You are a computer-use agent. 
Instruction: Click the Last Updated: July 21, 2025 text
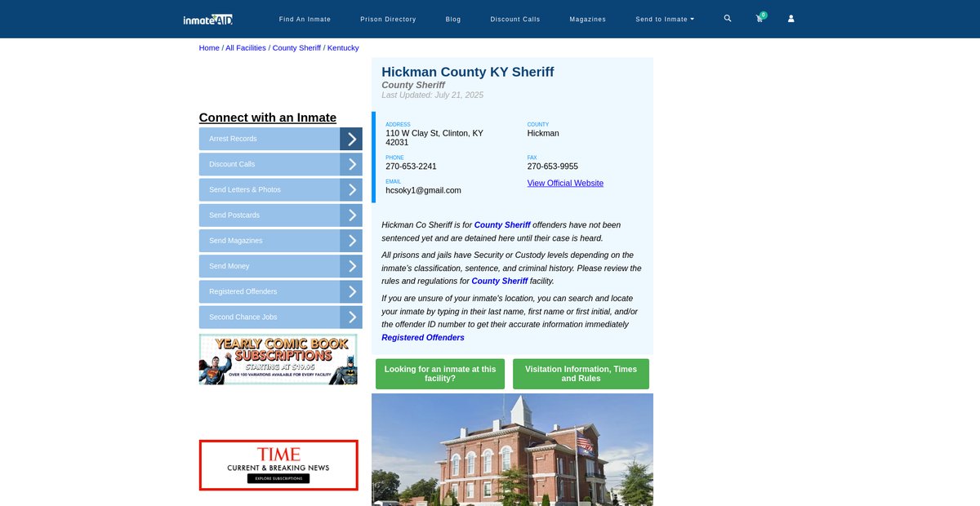(x=433, y=95)
